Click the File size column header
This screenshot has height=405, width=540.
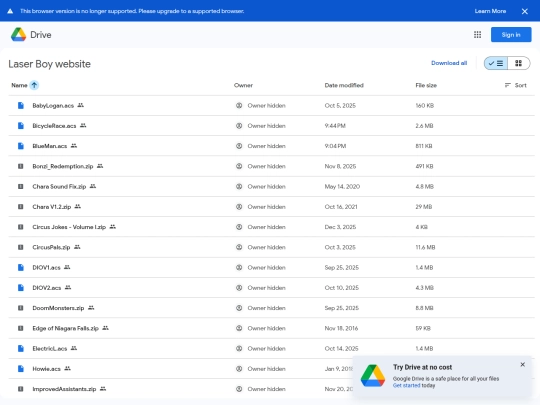click(x=426, y=85)
